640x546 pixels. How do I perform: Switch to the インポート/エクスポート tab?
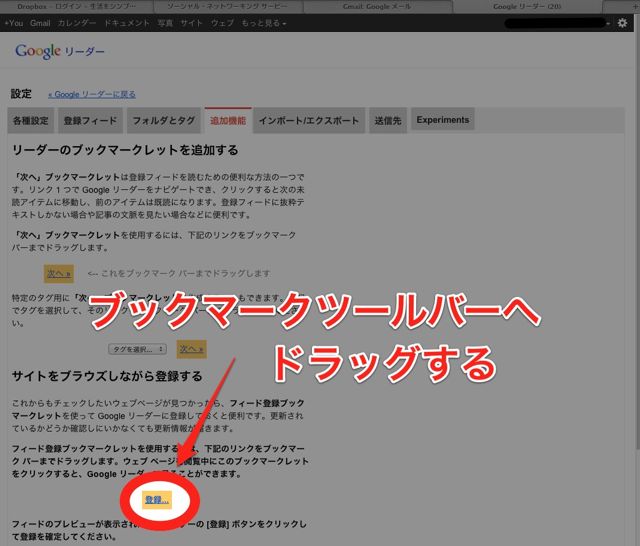click(x=309, y=120)
